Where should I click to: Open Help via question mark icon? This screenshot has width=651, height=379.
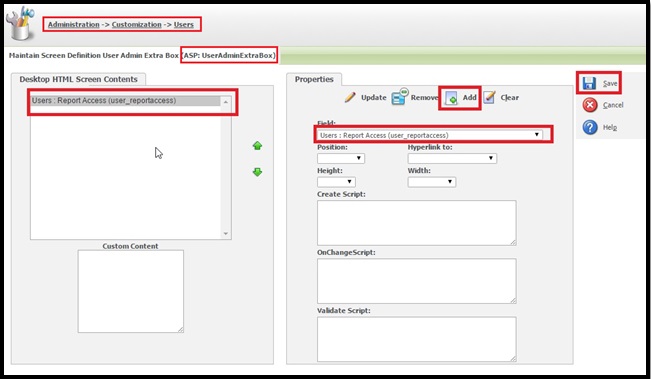pyautogui.click(x=590, y=127)
